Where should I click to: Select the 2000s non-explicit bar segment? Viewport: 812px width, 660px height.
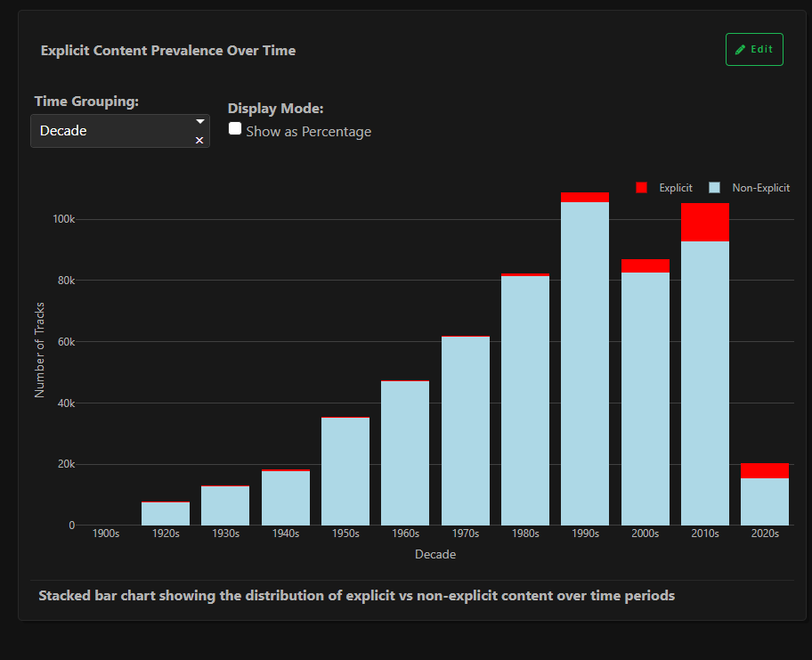[x=646, y=399]
